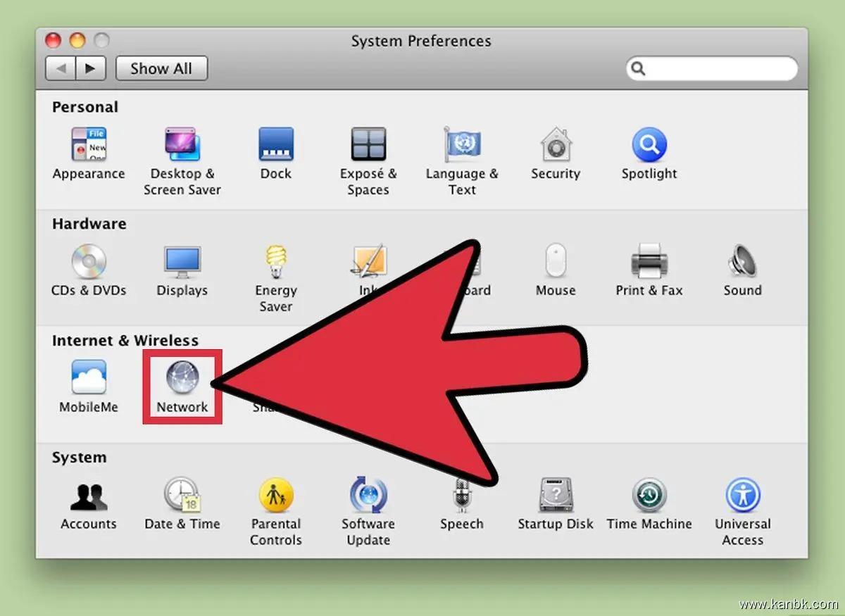Click the Spotlight preferences icon
The height and width of the screenshot is (616, 845).
click(x=649, y=145)
